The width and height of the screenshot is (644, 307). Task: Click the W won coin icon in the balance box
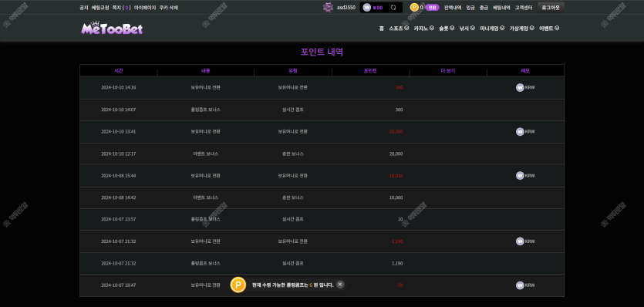[x=367, y=8]
